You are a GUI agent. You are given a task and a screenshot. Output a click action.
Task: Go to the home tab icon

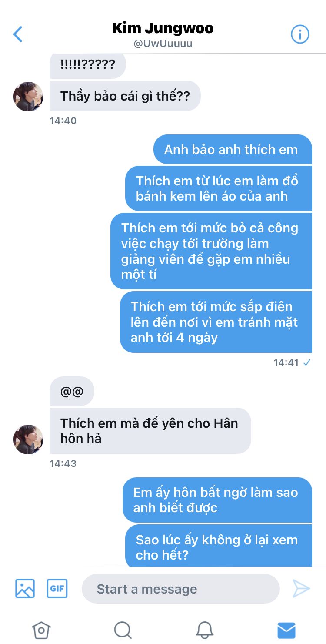[x=41, y=630]
